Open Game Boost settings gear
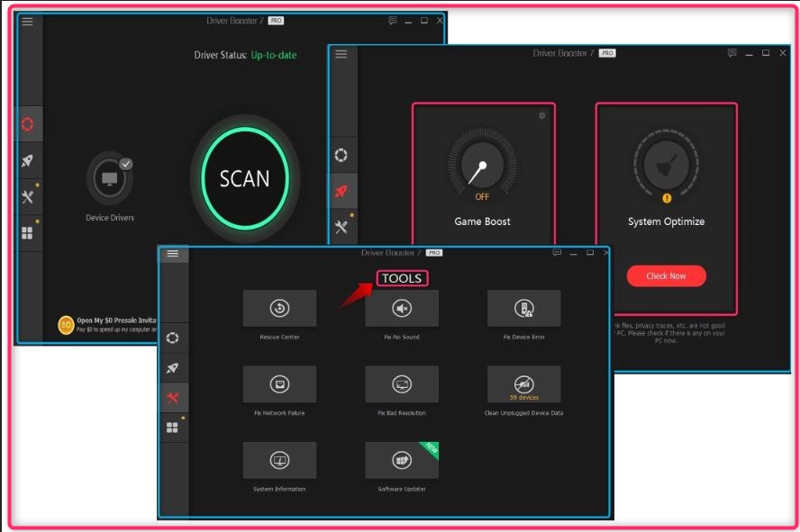800x532 pixels. (541, 116)
